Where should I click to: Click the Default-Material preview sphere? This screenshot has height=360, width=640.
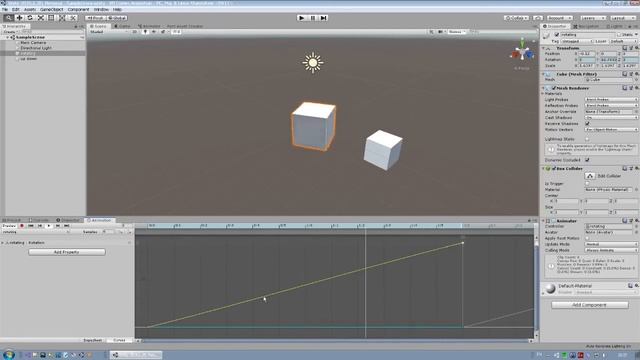[x=550, y=288]
